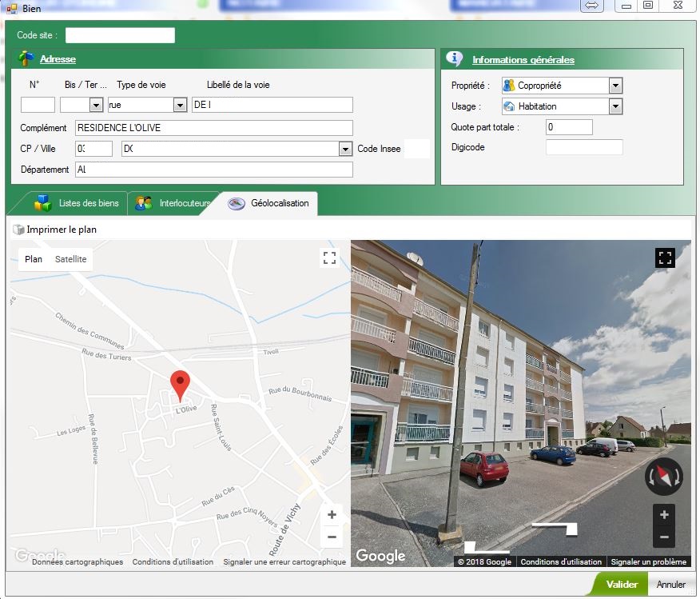Viewport: 700px width, 599px height.
Task: Toggle map fullscreen view
Action: [329, 258]
